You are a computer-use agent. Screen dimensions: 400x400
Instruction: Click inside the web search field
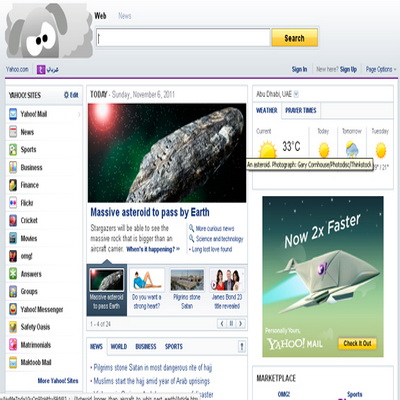[183, 38]
